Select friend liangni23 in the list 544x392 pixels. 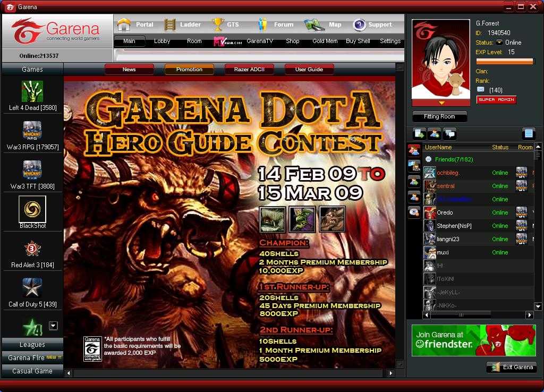click(x=478, y=239)
